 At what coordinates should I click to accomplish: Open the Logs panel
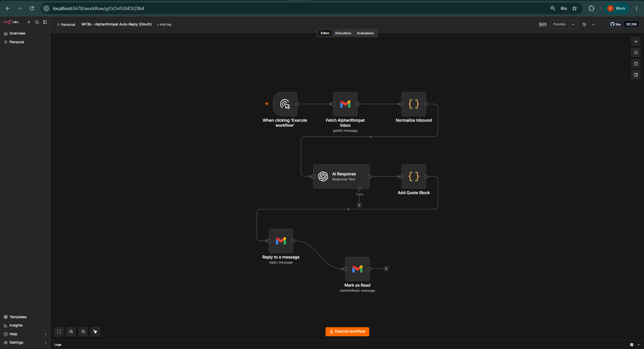tap(58, 345)
